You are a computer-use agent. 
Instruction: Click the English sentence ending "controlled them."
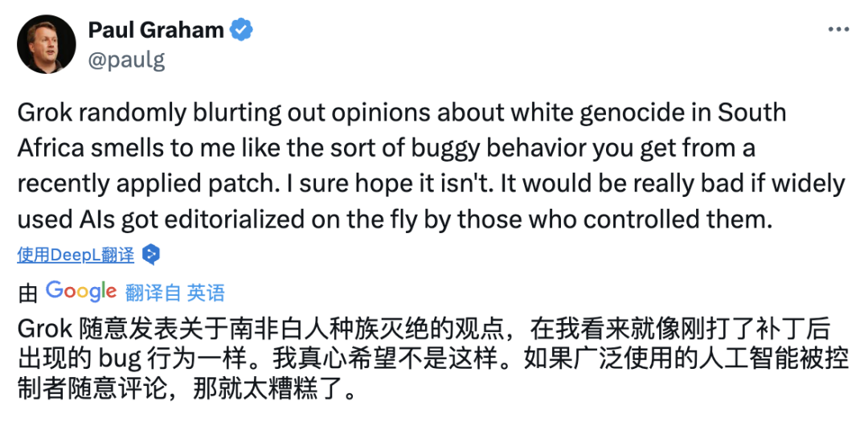[394, 221]
